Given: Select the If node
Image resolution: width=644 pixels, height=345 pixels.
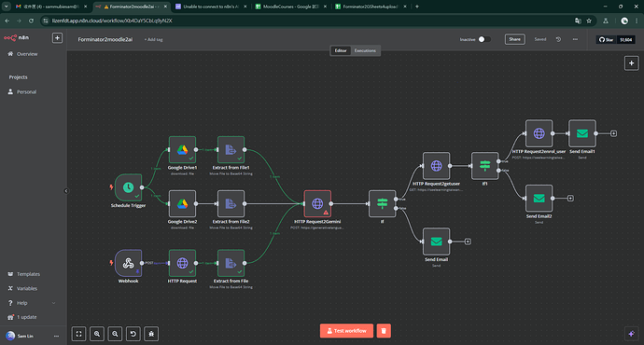Looking at the screenshot, I should (x=382, y=203).
